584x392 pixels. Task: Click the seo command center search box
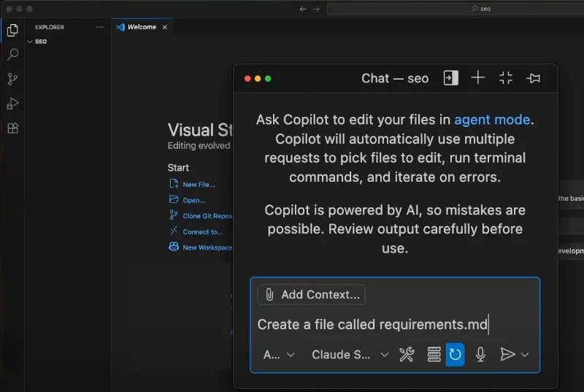(x=456, y=9)
